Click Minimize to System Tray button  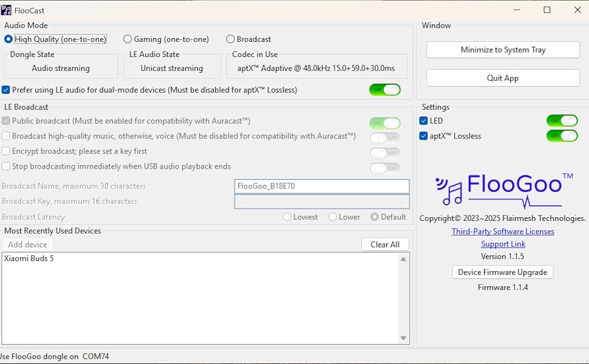click(x=503, y=50)
